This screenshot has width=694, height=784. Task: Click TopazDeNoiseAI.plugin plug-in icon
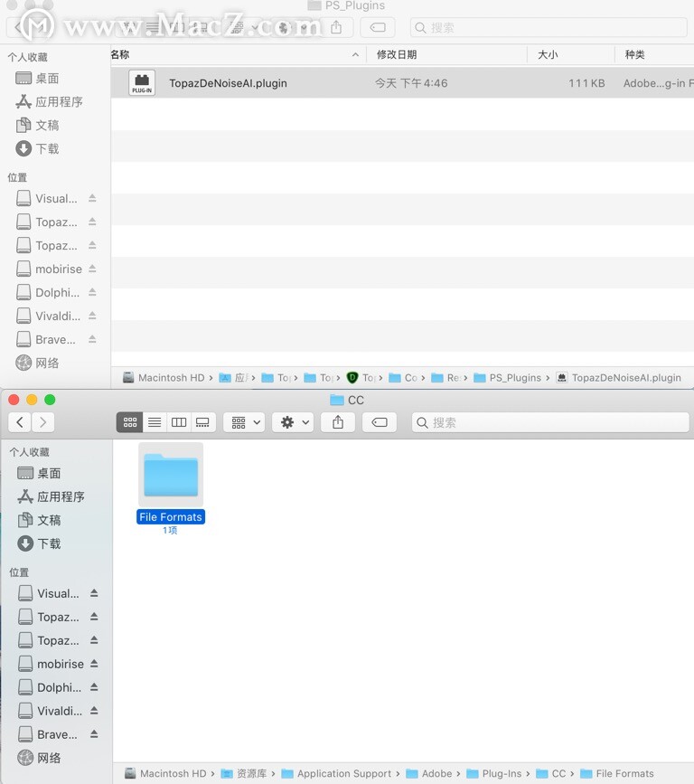point(142,83)
